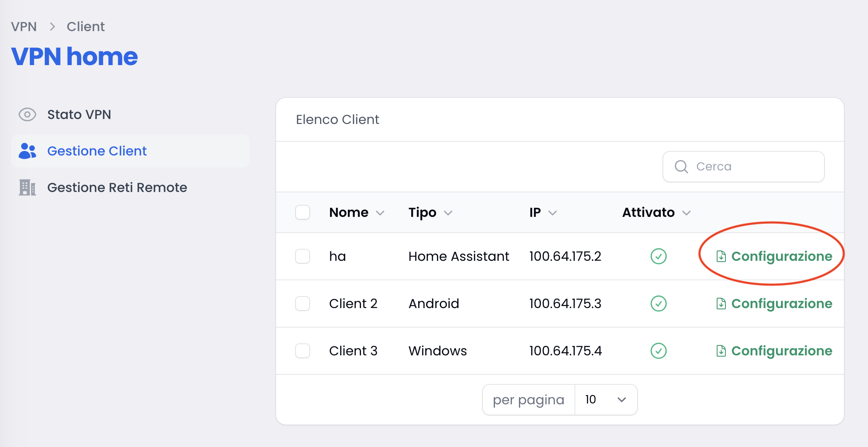
Task: Click the VPN home page title
Action: pos(74,56)
